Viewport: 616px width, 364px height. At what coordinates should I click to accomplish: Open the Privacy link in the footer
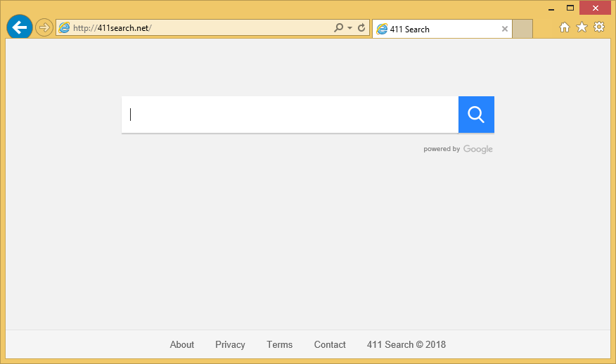[230, 344]
